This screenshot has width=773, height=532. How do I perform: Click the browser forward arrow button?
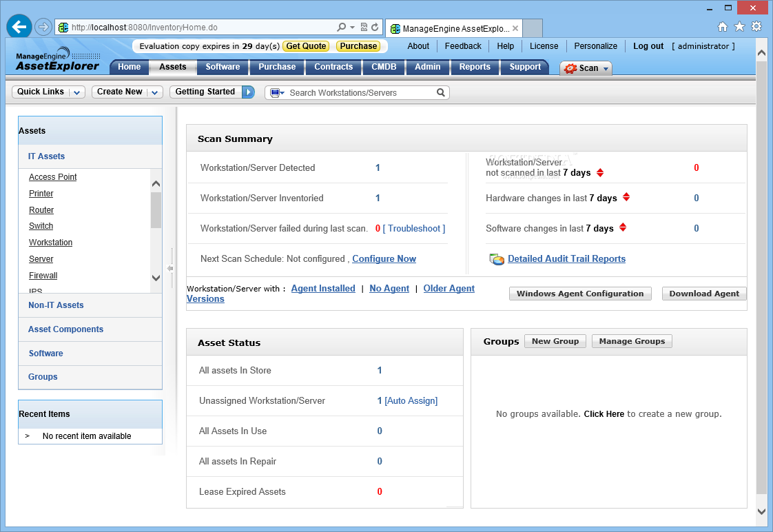coord(43,27)
